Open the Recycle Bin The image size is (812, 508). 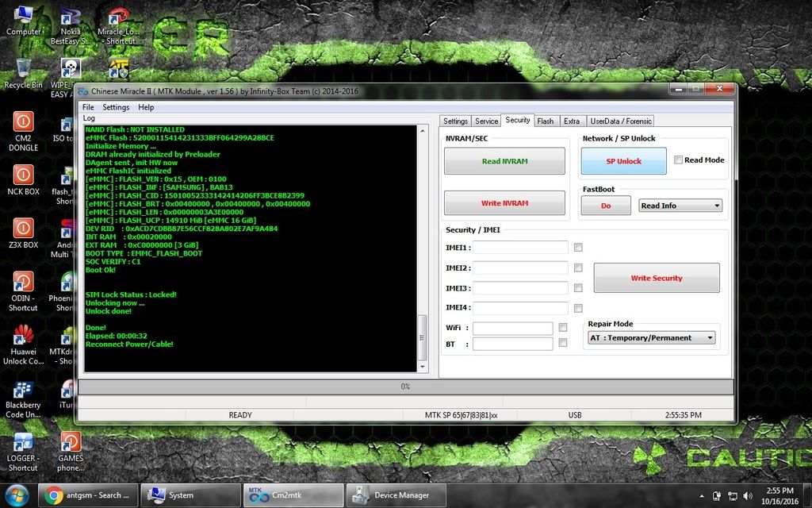[x=23, y=69]
